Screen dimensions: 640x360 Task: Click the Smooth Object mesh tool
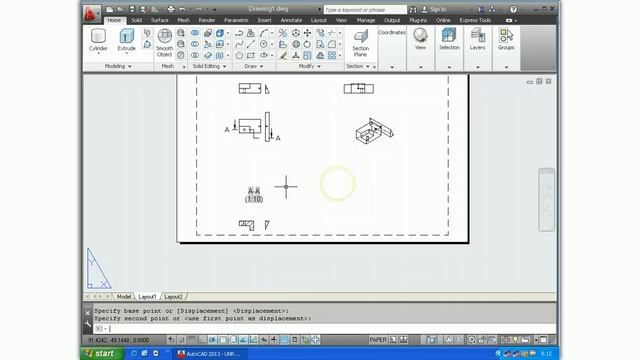164,42
